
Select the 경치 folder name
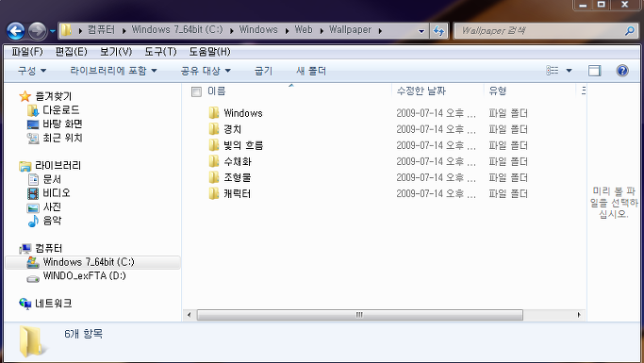[233, 129]
